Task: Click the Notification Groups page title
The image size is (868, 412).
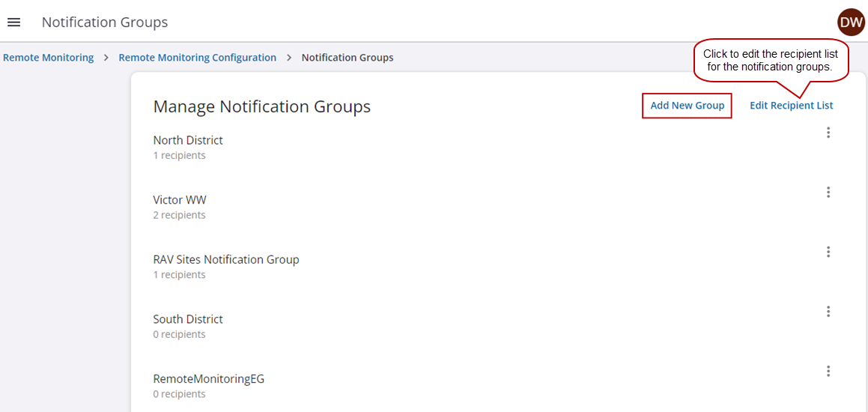Action: tap(105, 22)
